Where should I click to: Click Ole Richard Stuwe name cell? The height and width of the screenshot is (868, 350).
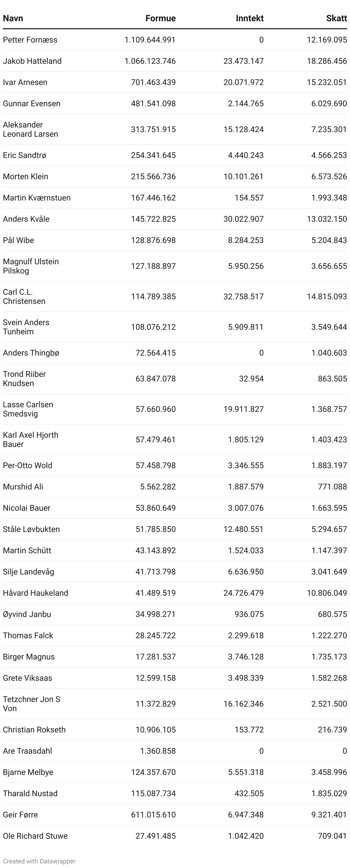tap(35, 836)
